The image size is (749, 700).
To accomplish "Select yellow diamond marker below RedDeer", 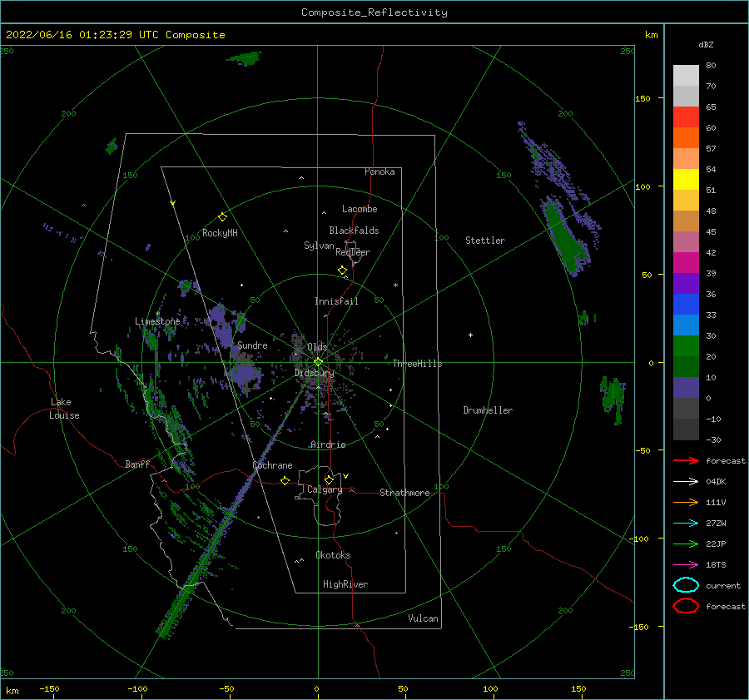I will click(342, 271).
